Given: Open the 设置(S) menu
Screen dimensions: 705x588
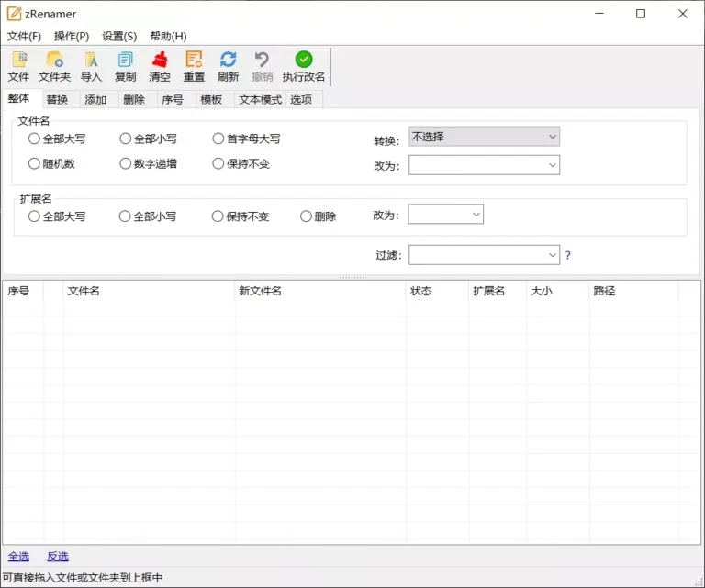Looking at the screenshot, I should (119, 37).
